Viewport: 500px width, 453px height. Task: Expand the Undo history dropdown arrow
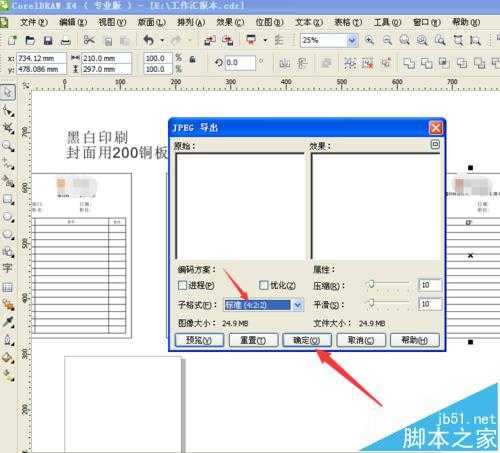coord(162,40)
